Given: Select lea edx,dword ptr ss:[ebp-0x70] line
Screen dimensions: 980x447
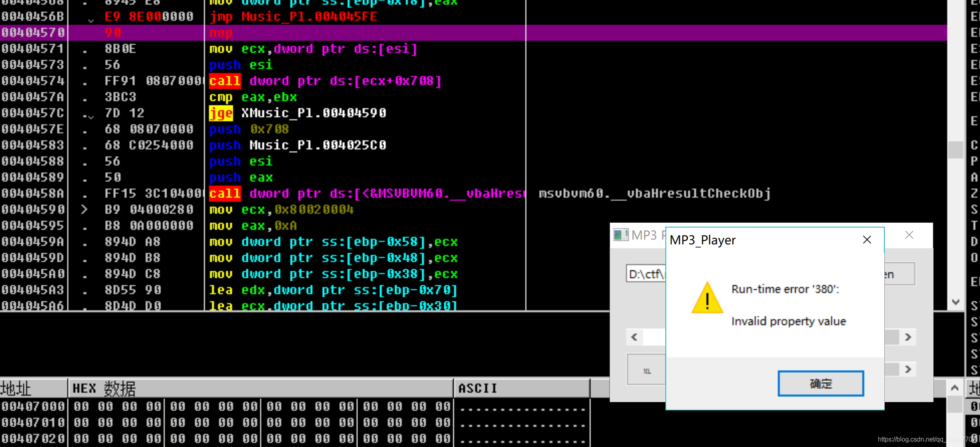Looking at the screenshot, I should [x=333, y=290].
